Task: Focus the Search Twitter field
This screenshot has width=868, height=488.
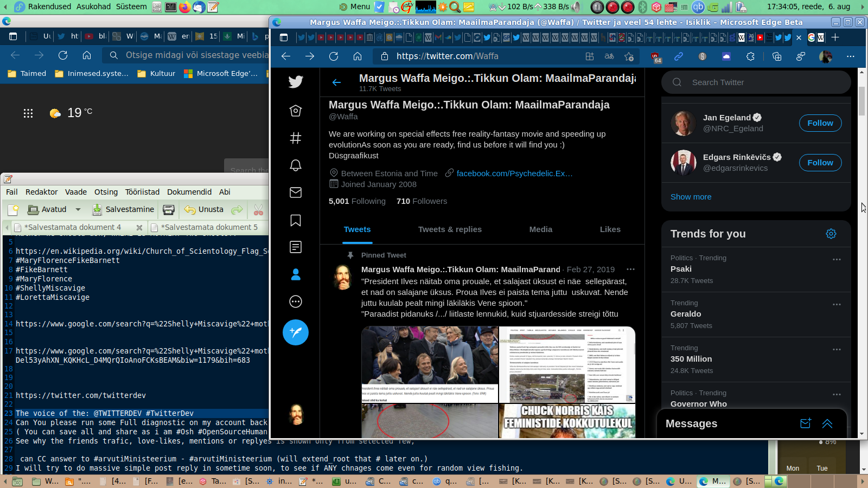Action: pos(756,82)
